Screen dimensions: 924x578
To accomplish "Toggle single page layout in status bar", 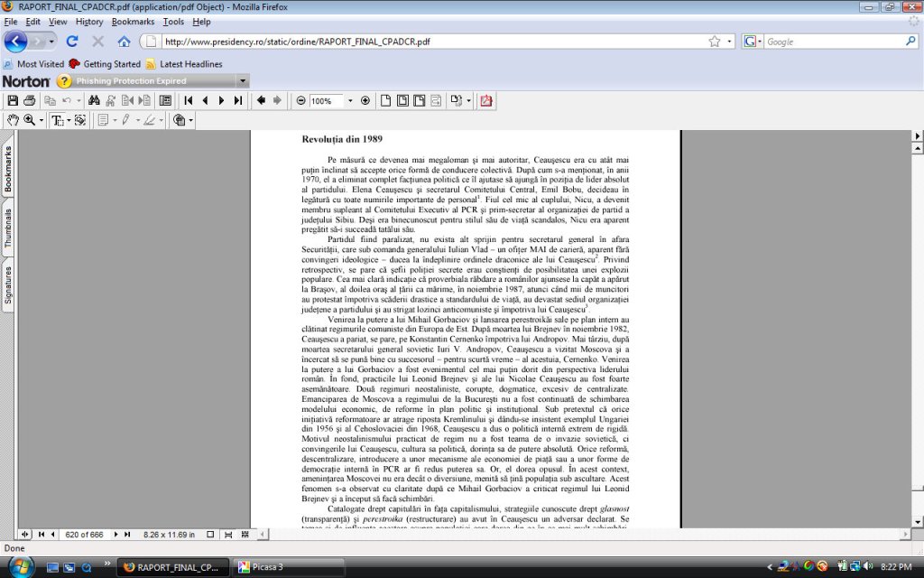I will pyautogui.click(x=210, y=535).
